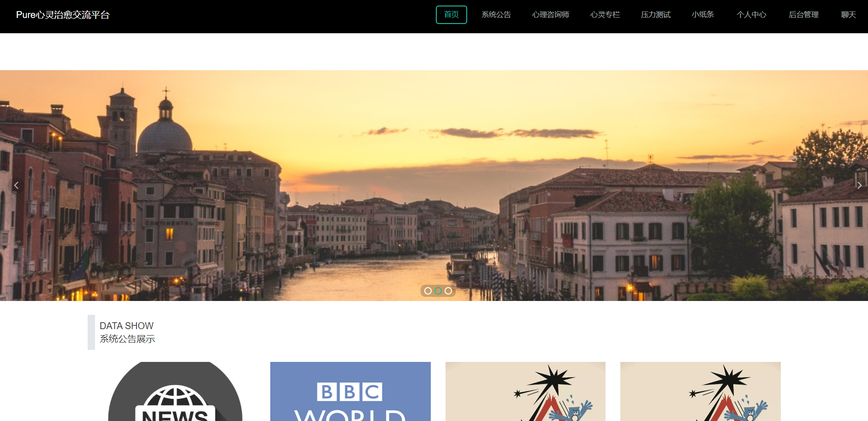This screenshot has width=868, height=421.
Task: Show the previous carousel slide
Action: click(x=16, y=186)
